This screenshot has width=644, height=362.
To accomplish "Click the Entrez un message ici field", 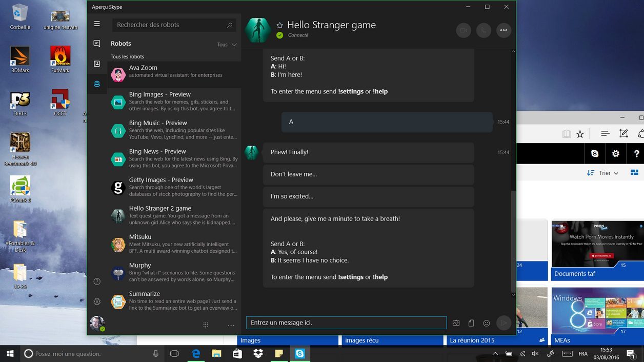I will 346,323.
